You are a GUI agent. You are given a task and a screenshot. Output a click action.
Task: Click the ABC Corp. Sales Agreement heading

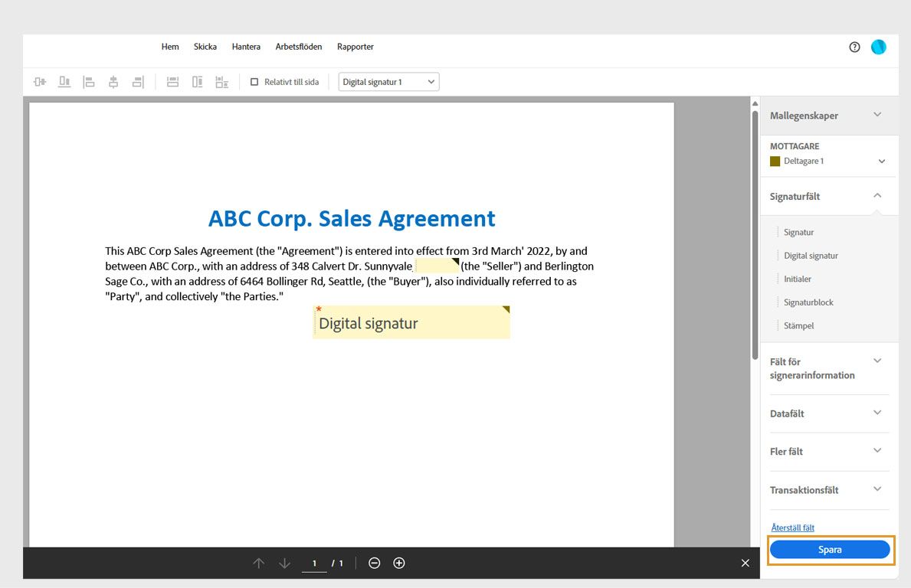(x=352, y=219)
